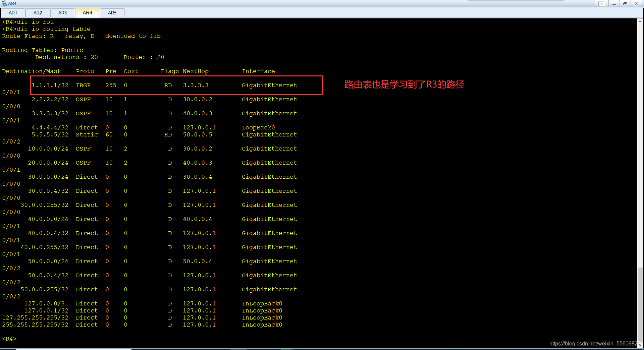Click the 127.0.0.1/32 destination entry
The width and height of the screenshot is (644, 350).
point(46,311)
